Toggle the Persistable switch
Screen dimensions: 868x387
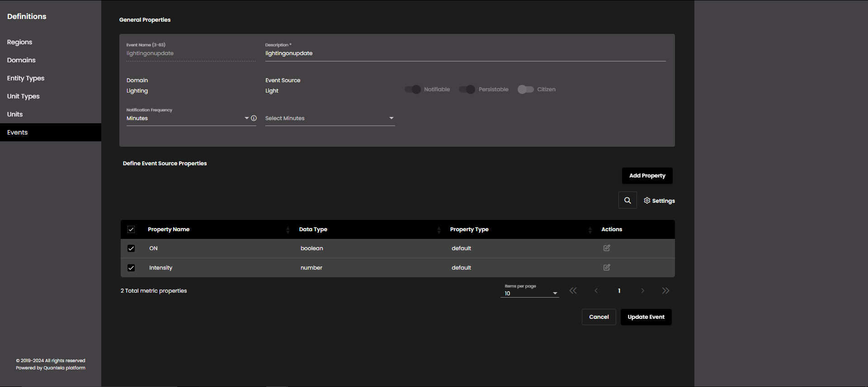pos(467,89)
